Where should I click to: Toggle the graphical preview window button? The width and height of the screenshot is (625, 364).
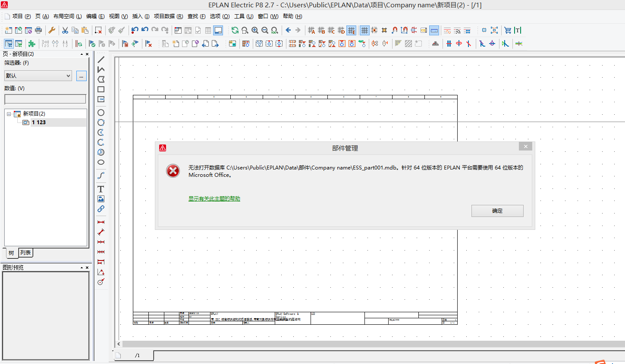pyautogui.click(x=218, y=30)
